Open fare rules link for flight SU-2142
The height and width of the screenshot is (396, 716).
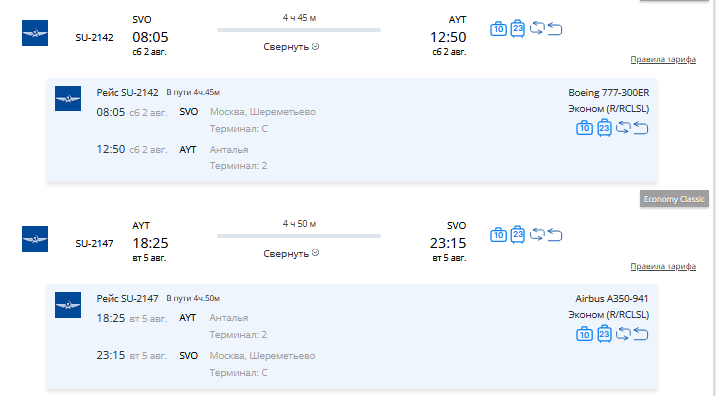[663, 59]
